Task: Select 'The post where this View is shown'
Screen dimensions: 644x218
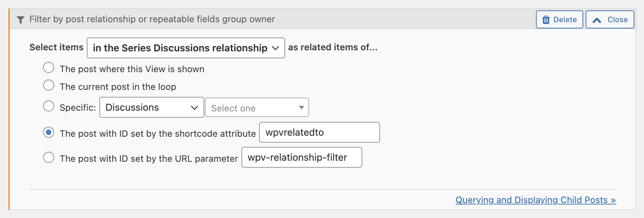Action: (x=49, y=67)
